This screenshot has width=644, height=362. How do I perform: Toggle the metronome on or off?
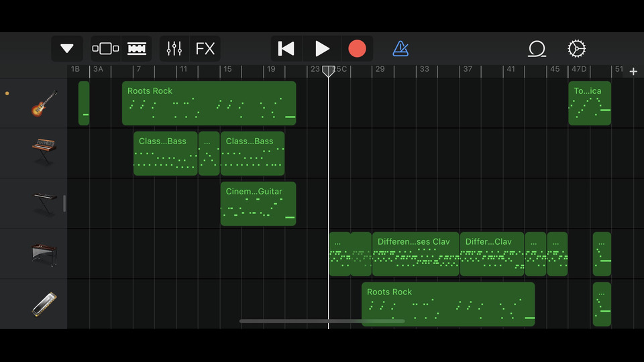coord(400,49)
